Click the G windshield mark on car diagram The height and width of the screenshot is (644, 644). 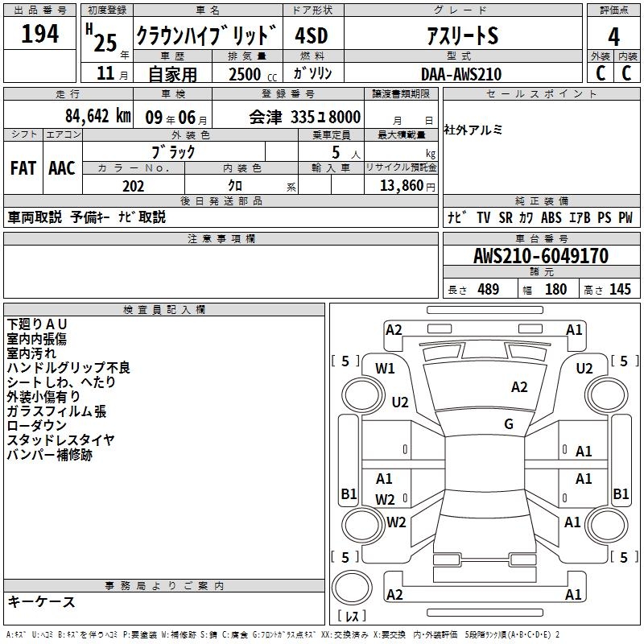(509, 424)
